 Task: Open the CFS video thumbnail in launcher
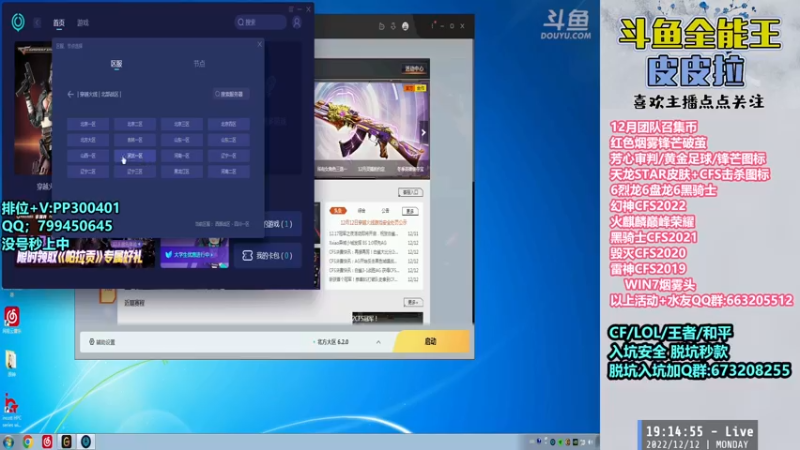(x=387, y=318)
